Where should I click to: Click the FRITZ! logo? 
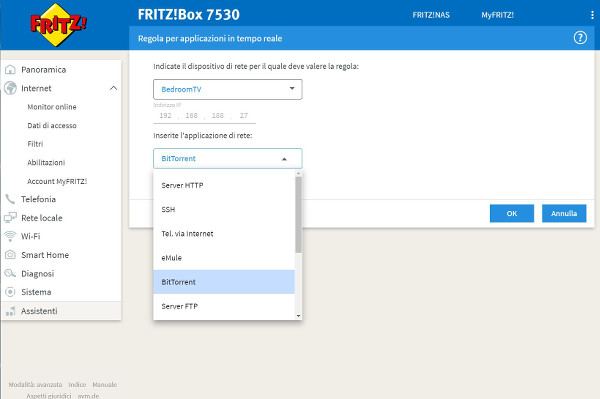pos(58,25)
